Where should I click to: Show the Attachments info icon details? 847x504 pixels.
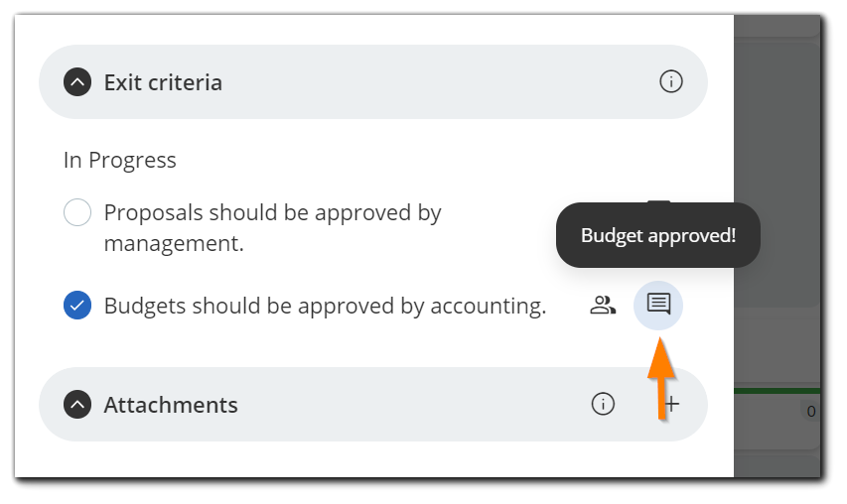pos(603,404)
